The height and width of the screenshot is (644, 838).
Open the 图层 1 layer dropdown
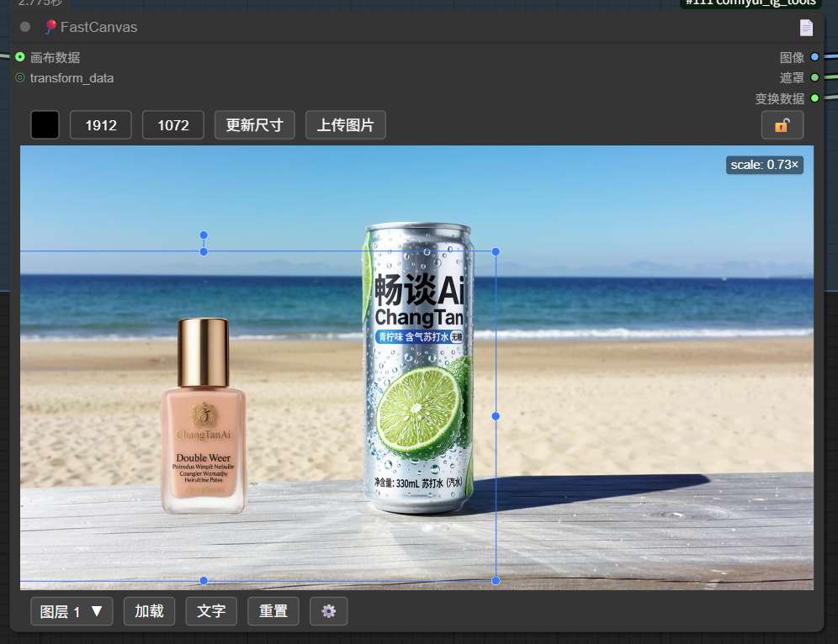click(x=72, y=611)
